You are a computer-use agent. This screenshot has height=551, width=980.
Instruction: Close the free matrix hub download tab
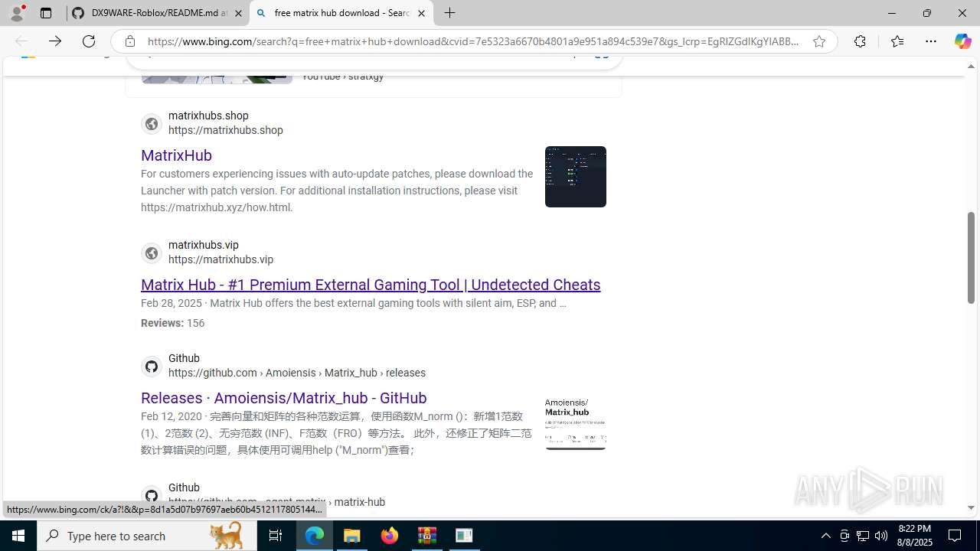pos(421,13)
